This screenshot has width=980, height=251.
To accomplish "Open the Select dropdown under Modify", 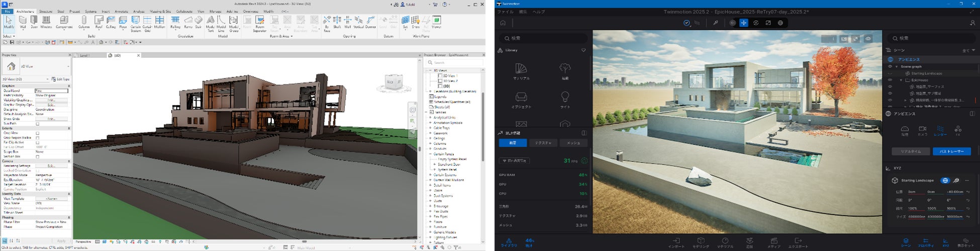I will pos(9,36).
